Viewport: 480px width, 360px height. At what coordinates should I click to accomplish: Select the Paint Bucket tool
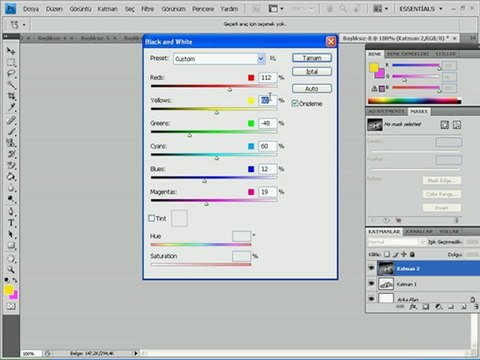tap(11, 177)
